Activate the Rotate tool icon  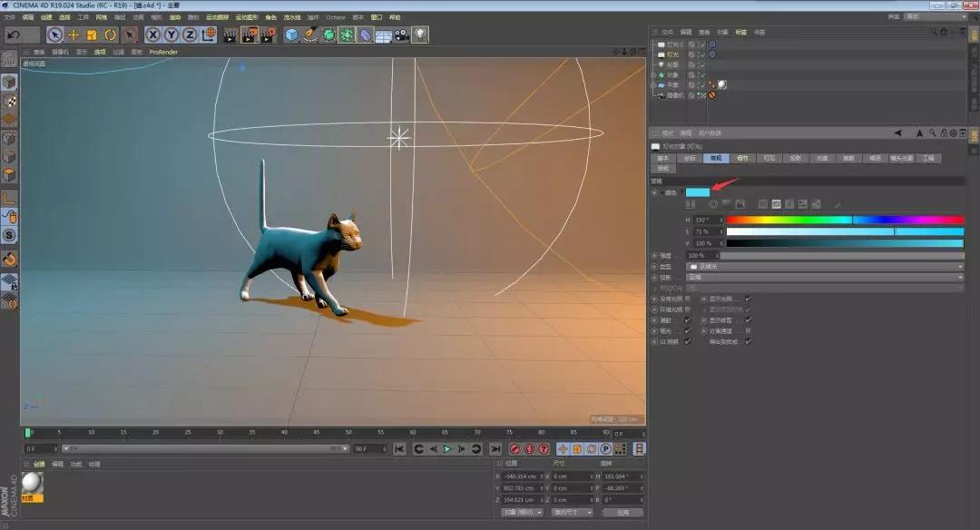(110, 34)
